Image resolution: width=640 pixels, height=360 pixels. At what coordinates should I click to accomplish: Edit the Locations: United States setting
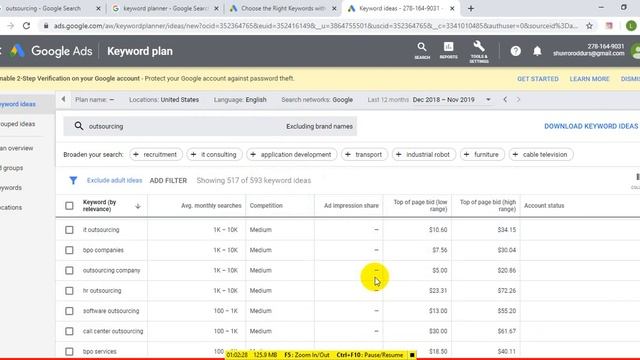tap(164, 100)
